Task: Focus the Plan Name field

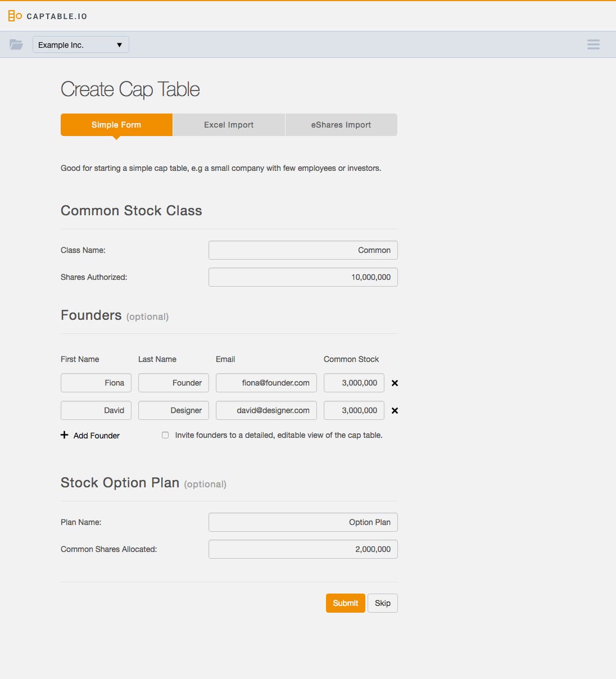Action: (x=303, y=522)
